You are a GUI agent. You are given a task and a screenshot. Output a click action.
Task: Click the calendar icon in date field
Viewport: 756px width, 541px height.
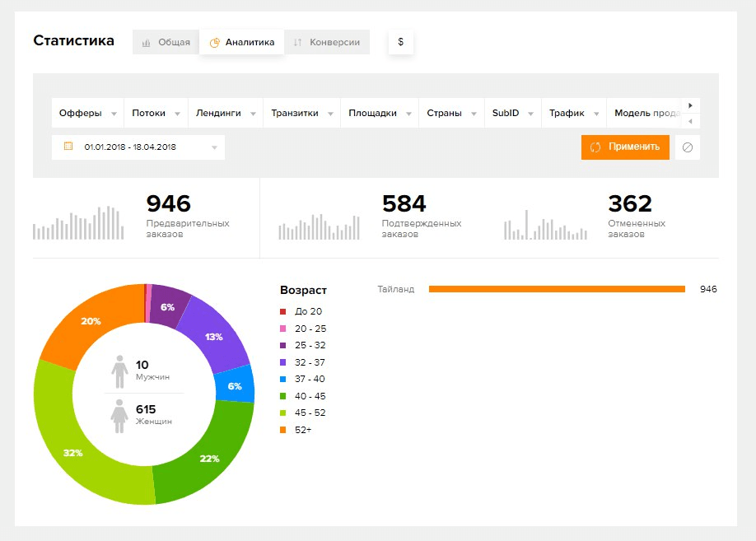point(68,146)
